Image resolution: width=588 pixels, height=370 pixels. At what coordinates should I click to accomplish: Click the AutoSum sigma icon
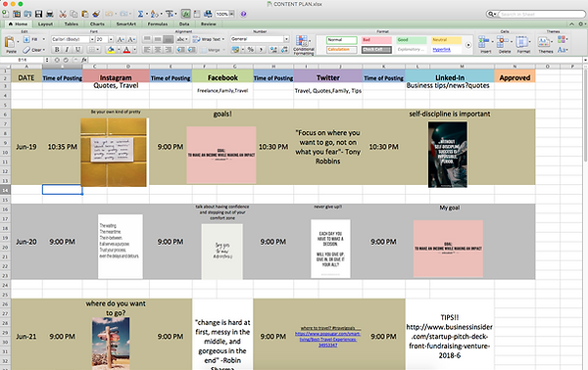tap(140, 14)
